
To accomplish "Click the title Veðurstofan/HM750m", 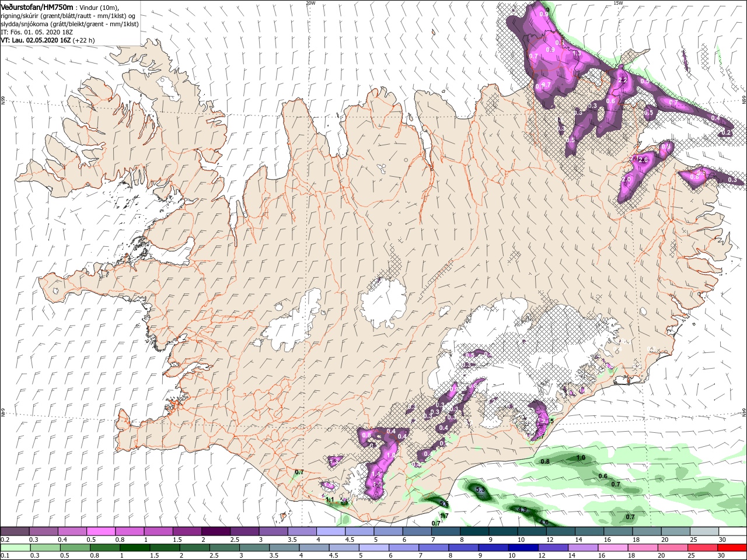I will coord(37,6).
